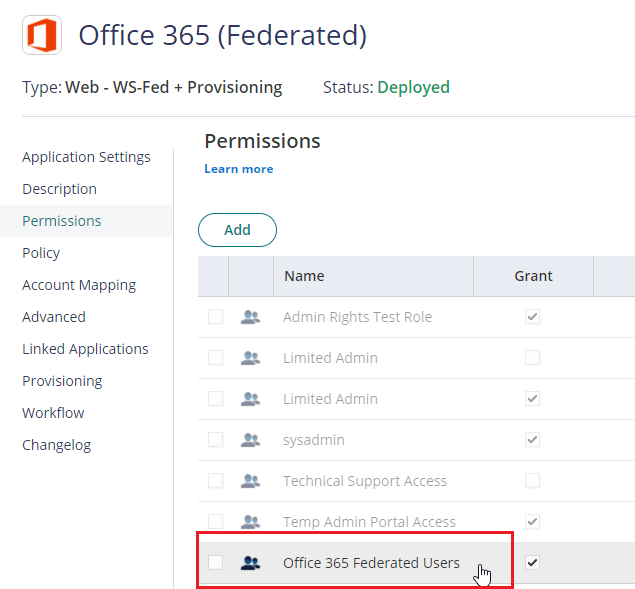Enable Grant on the ungranted Limited Admin row
Viewport: 635px width, 589px height.
click(533, 358)
